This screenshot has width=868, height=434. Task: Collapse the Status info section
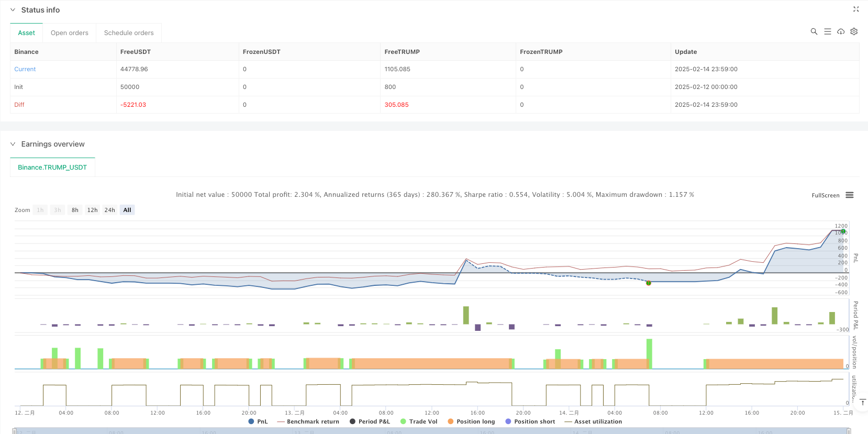click(x=13, y=10)
